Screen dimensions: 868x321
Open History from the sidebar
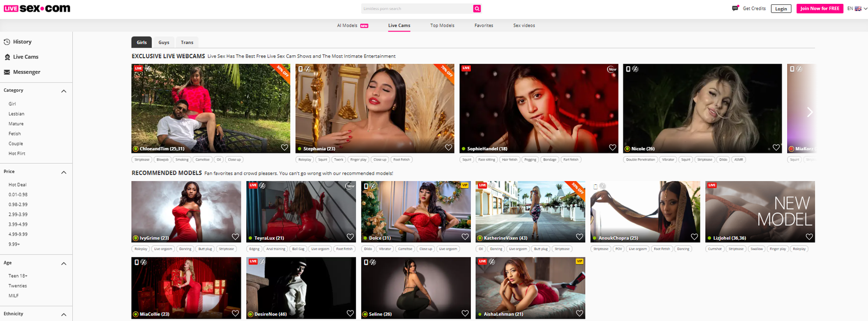coord(22,42)
